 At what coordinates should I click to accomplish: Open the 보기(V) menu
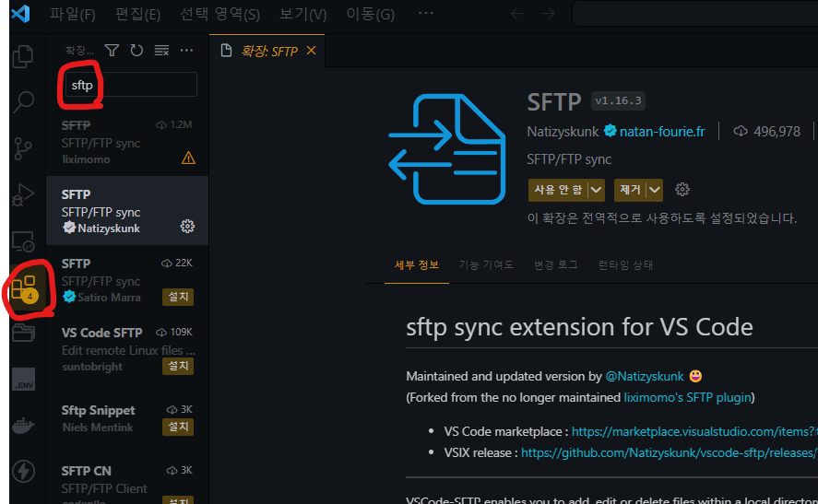(303, 14)
